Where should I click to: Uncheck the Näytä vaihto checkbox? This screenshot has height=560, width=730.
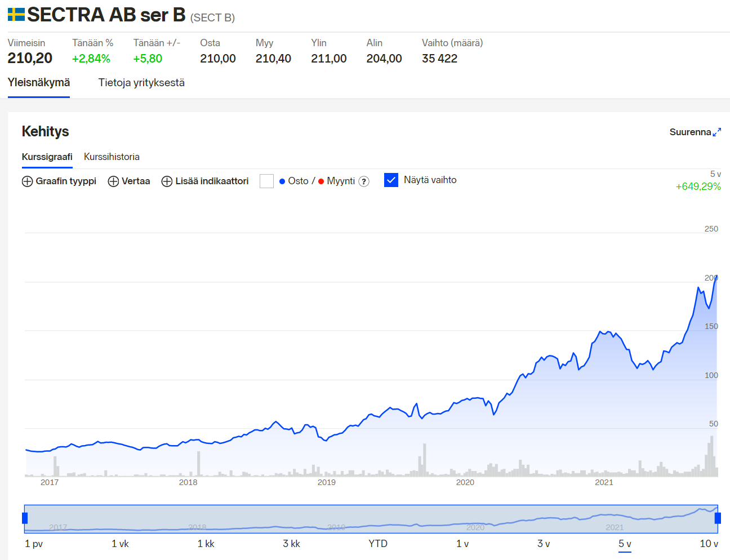point(391,180)
